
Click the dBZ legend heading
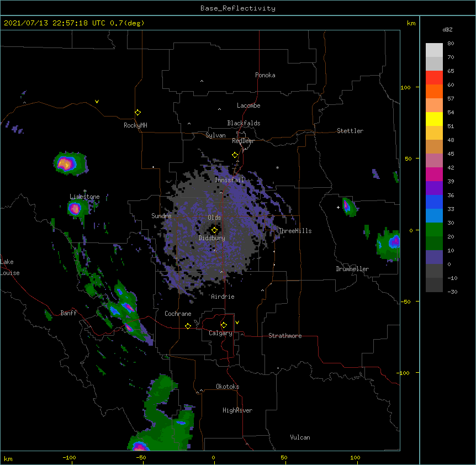(447, 30)
